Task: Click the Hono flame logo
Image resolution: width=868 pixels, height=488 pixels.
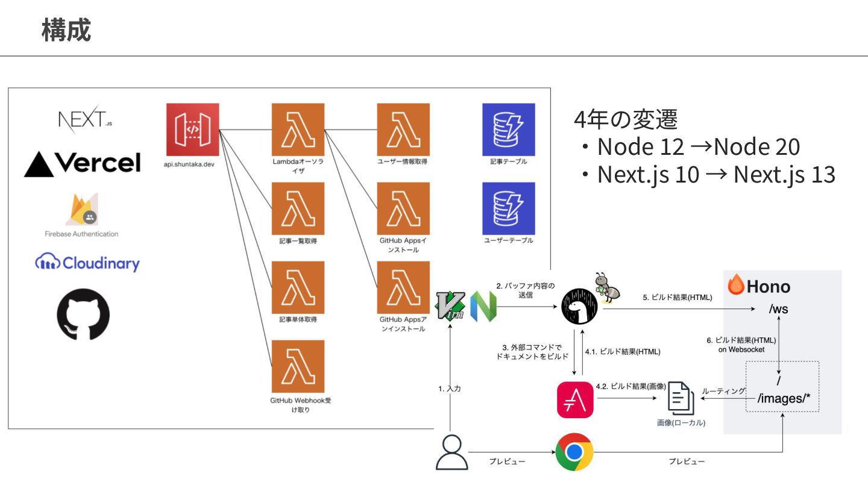Action: (x=736, y=285)
